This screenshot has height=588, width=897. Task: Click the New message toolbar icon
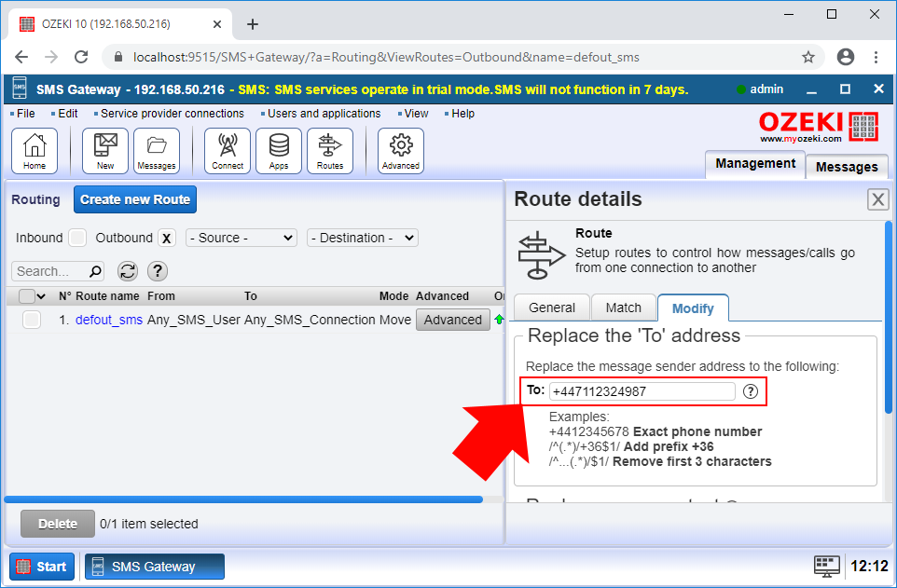[105, 150]
